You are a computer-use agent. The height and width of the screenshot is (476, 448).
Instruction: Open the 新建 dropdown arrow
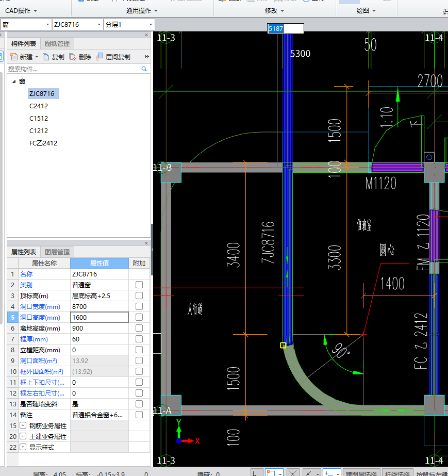click(37, 57)
